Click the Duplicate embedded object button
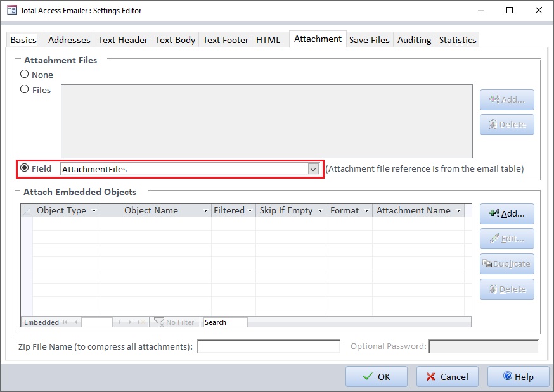The width and height of the screenshot is (554, 392). (506, 264)
